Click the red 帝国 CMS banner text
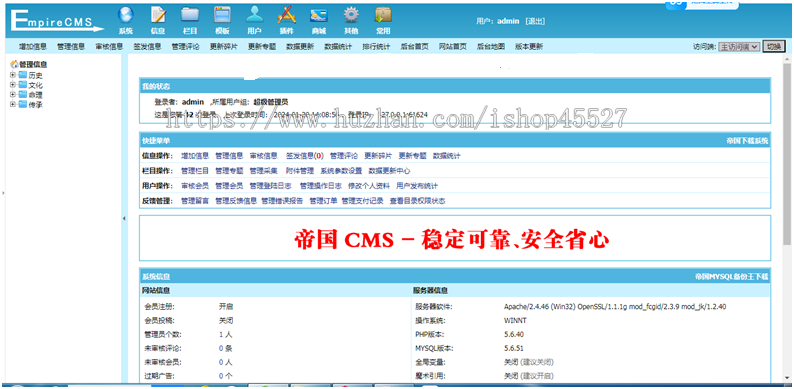Viewport: 794px width, 389px height. coord(452,240)
